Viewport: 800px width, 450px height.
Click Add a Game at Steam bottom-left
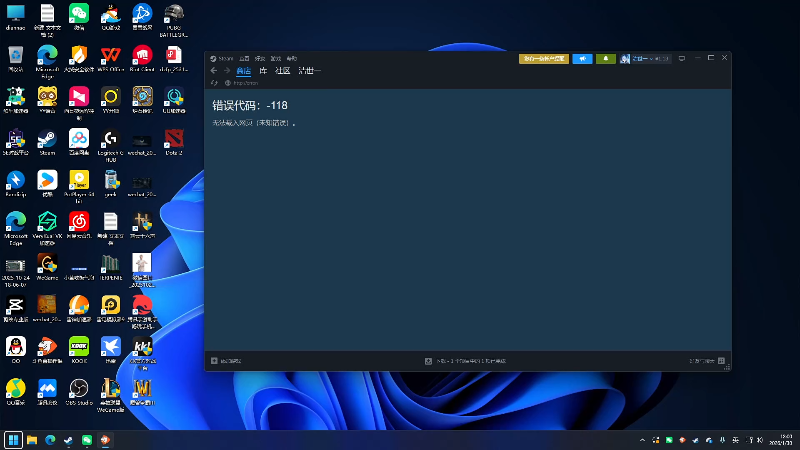226,361
